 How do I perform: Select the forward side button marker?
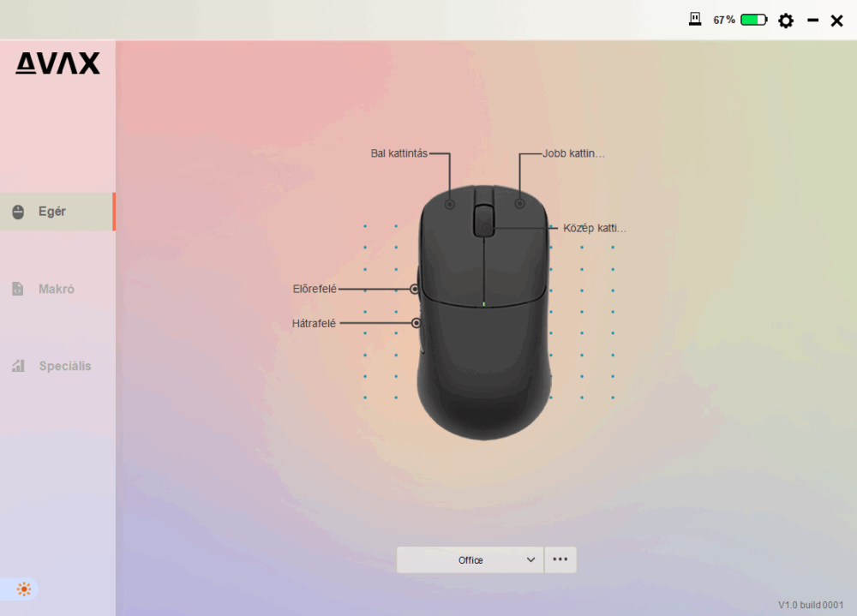point(415,290)
